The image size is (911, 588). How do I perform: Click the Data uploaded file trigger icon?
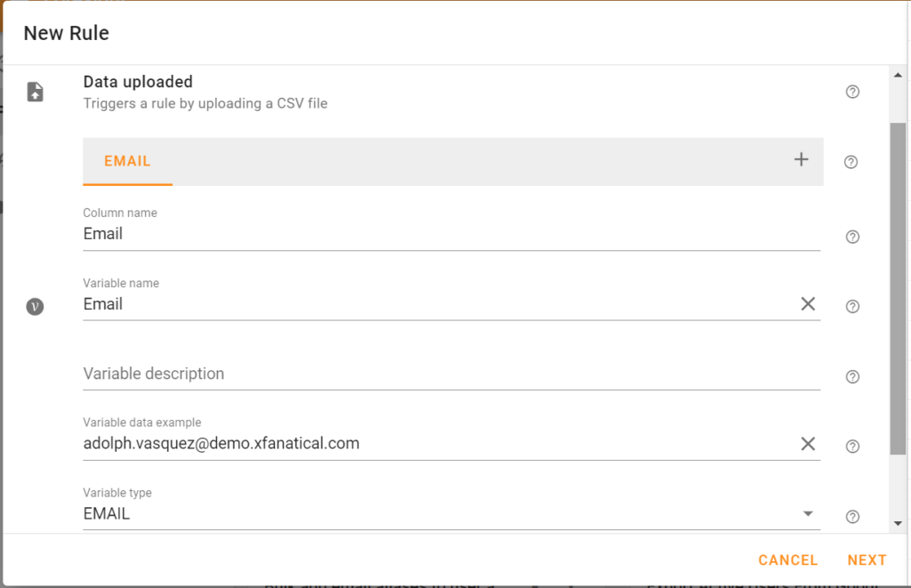pos(35,91)
